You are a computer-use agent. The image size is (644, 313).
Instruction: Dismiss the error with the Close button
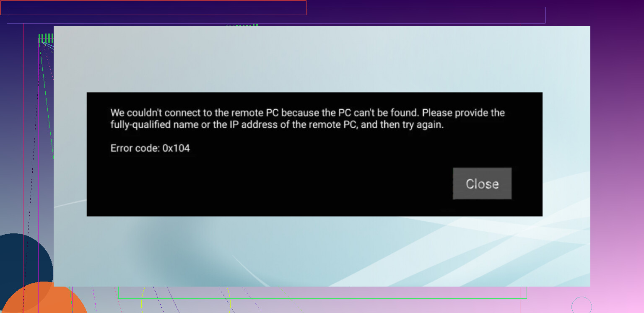click(482, 184)
